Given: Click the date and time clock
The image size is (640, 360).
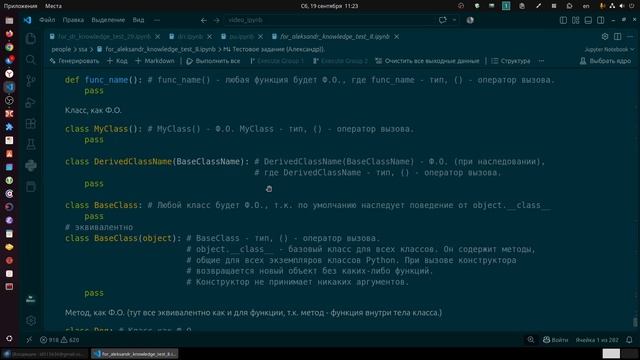Looking at the screenshot, I should pos(329,6).
